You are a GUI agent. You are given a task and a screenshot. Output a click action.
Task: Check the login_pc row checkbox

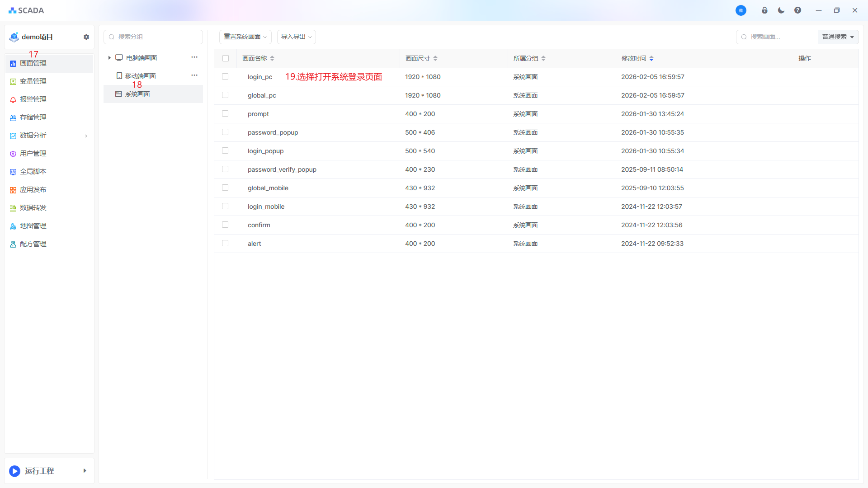(225, 77)
